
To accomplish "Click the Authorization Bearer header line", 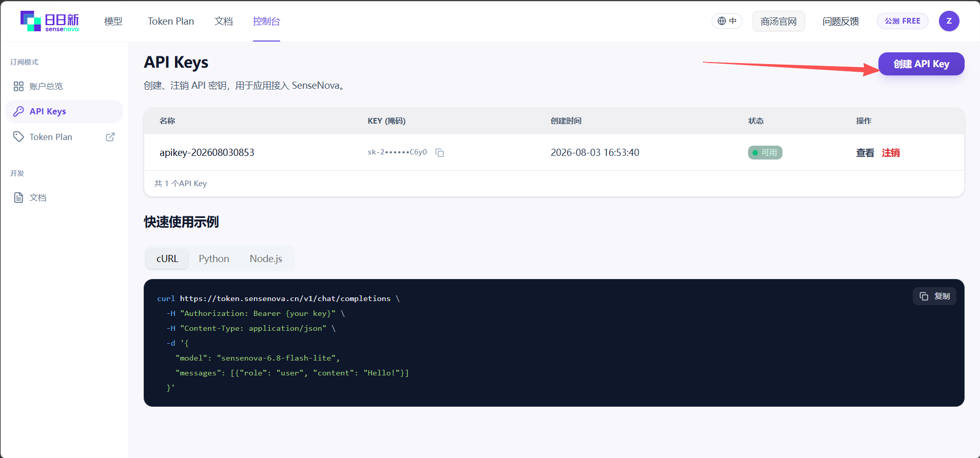I will click(x=256, y=313).
